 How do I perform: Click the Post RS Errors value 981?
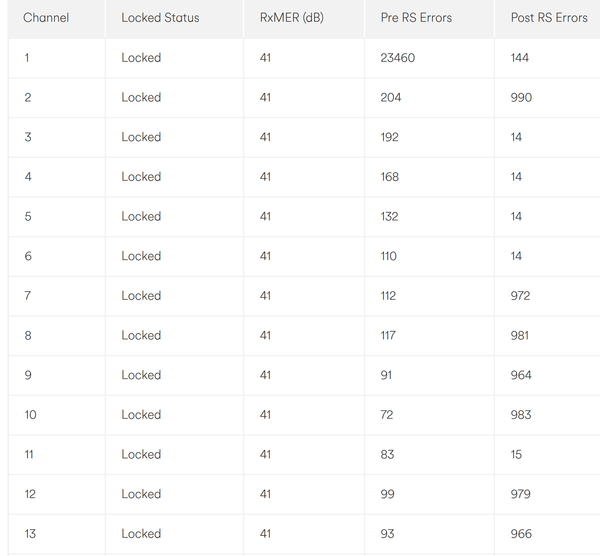coord(520,336)
